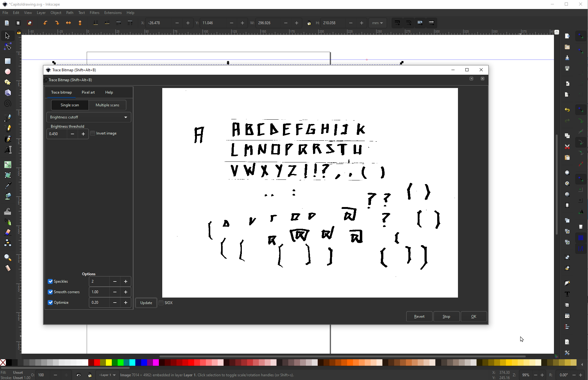This screenshot has width=588, height=380.
Task: Select the Ellipse tool
Action: (7, 72)
